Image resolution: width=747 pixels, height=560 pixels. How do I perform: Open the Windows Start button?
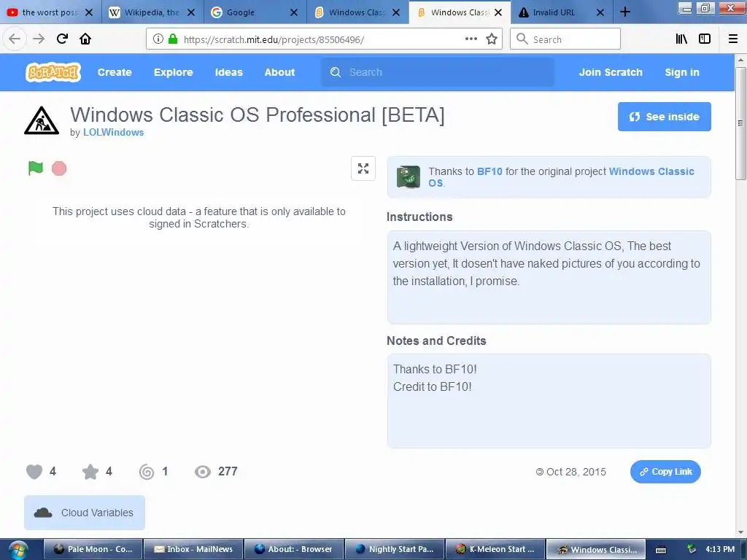click(18, 550)
